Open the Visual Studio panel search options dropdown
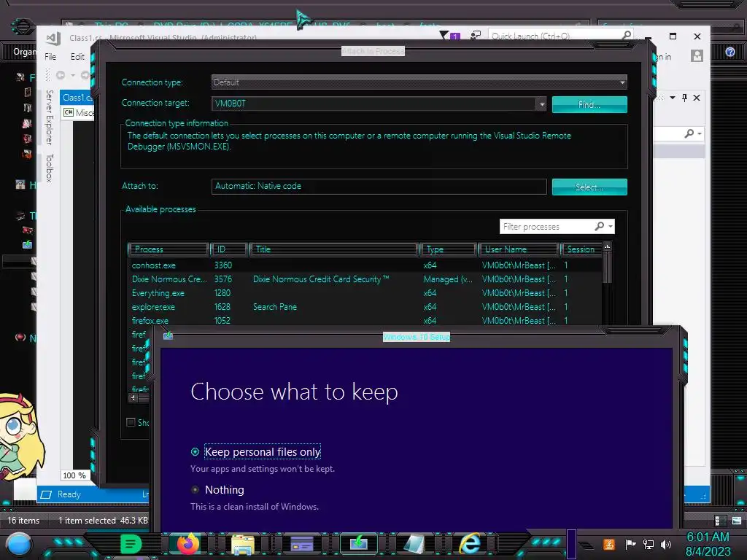The image size is (747, 560). pos(700,134)
